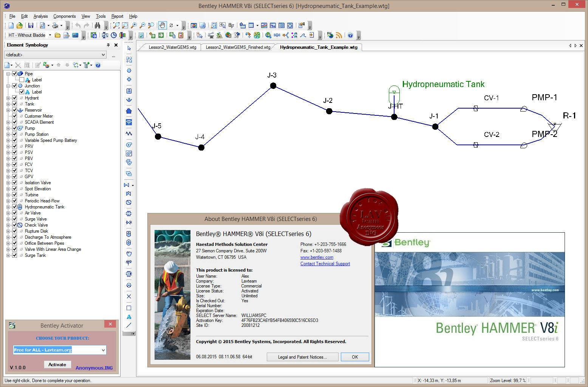The image size is (588, 387).
Task: Click the Save icon in the toolbar
Action: [x=31, y=25]
